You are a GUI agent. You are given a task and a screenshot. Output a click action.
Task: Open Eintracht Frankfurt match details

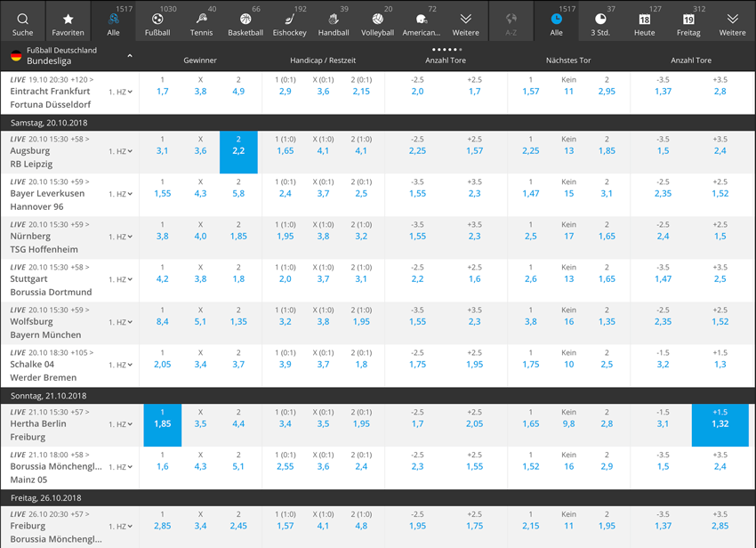click(50, 91)
